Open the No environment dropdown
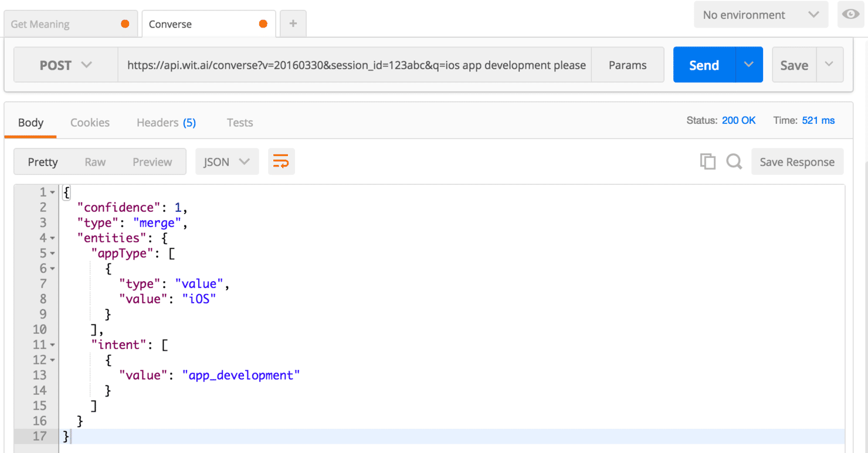 761,15
